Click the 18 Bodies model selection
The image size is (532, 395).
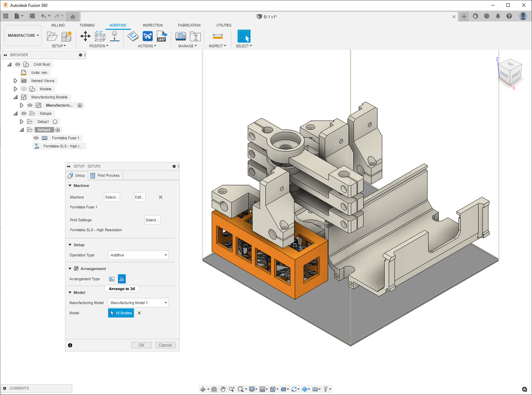121,313
